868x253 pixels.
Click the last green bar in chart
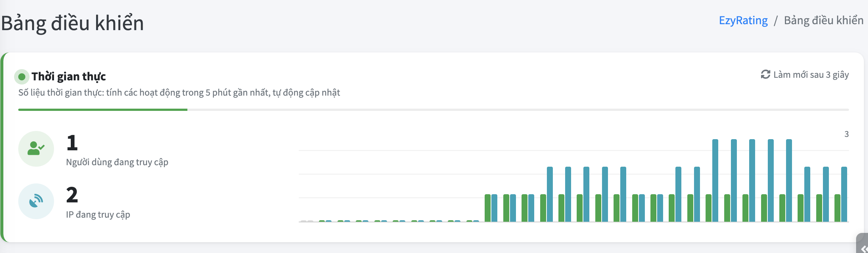click(837, 208)
